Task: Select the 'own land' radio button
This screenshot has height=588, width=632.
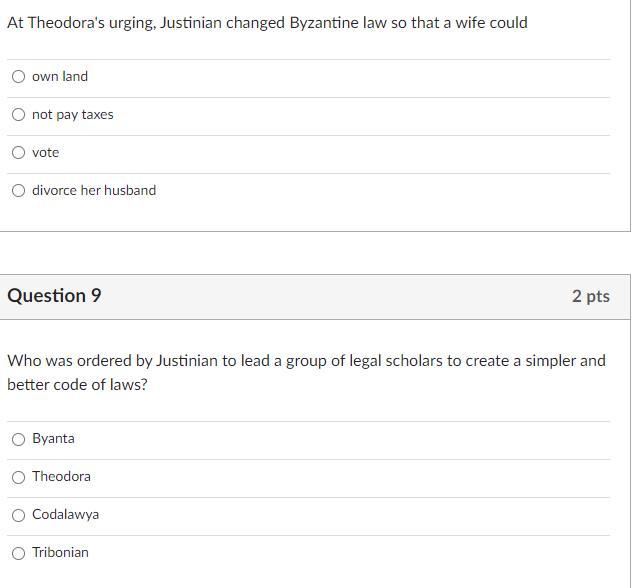Action: [x=18, y=76]
